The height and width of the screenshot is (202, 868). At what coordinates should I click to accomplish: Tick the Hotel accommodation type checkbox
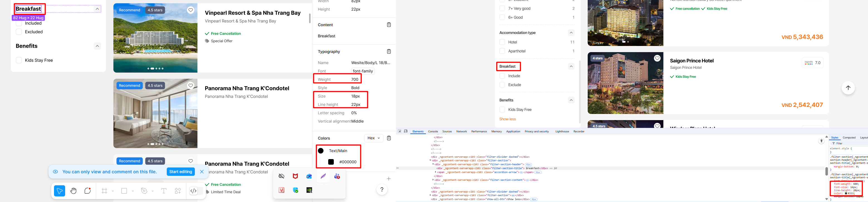point(502,42)
